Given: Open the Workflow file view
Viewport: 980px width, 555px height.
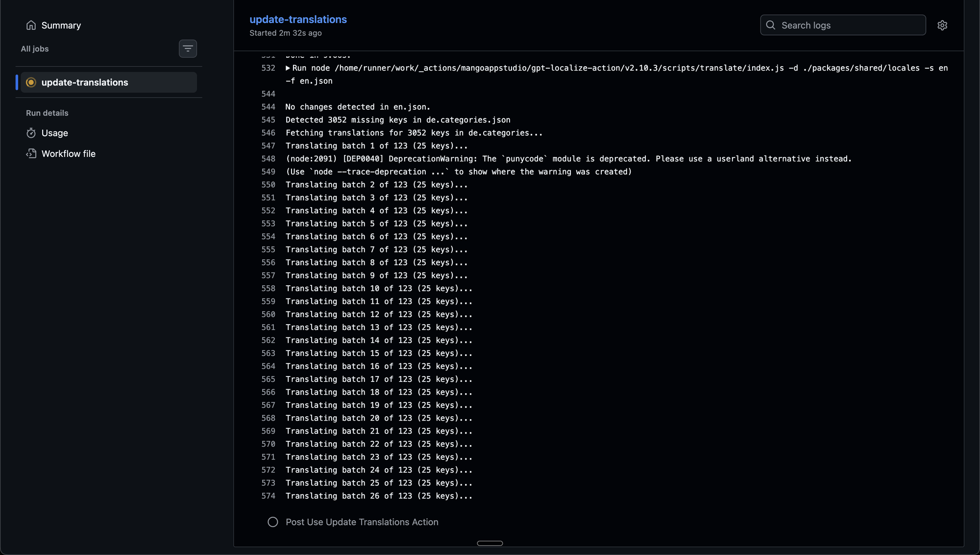Looking at the screenshot, I should tap(68, 153).
